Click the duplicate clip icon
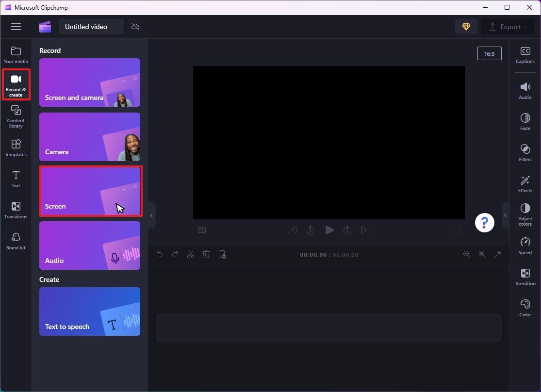The height and width of the screenshot is (392, 541). coord(222,254)
